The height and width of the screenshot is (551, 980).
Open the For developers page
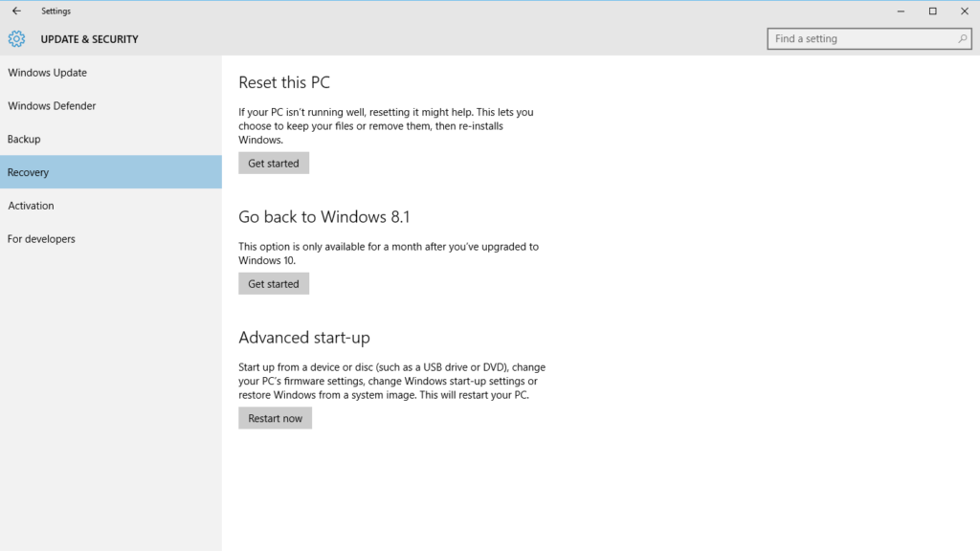(41, 238)
